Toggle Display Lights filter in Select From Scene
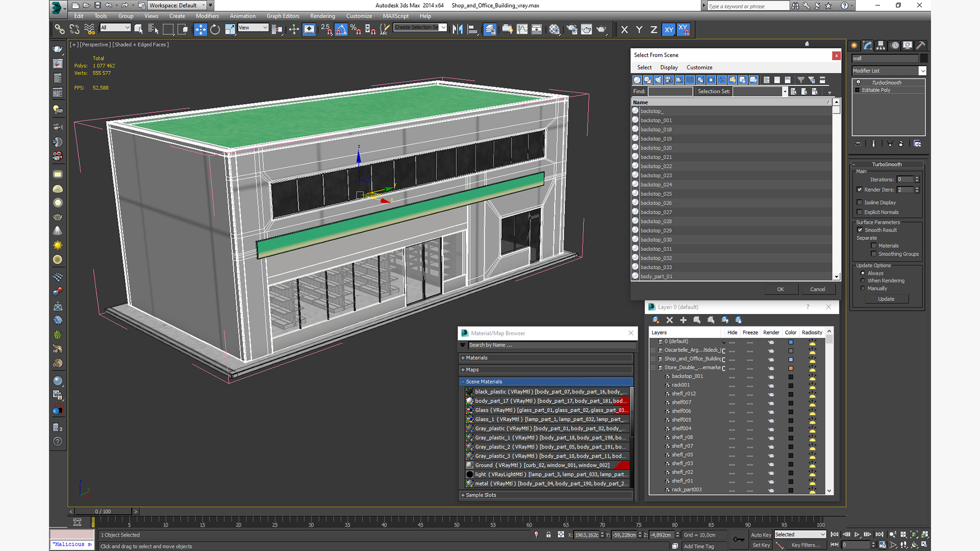980x551 pixels. (658, 80)
